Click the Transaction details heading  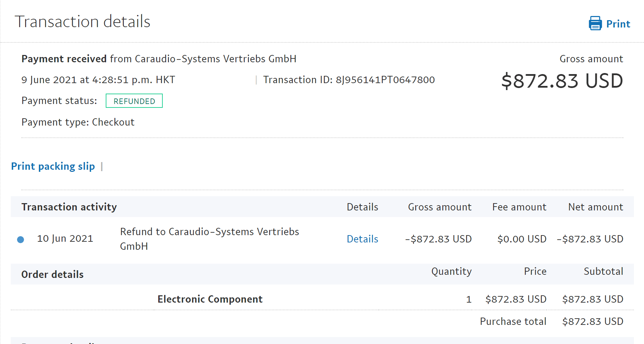tap(82, 22)
